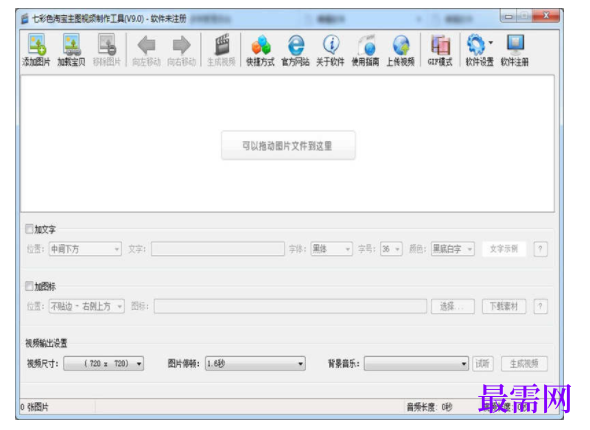Click the 0 张图片 status bar text

[34, 407]
